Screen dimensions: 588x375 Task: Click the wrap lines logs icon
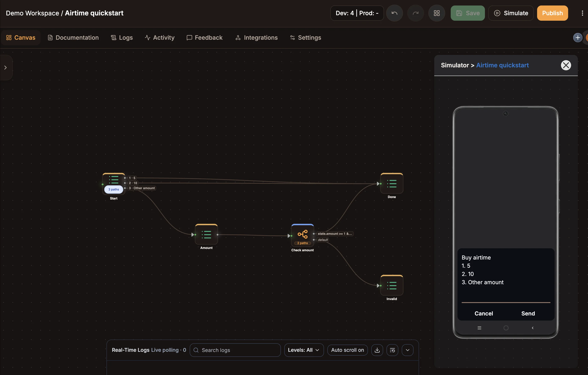[392, 350]
